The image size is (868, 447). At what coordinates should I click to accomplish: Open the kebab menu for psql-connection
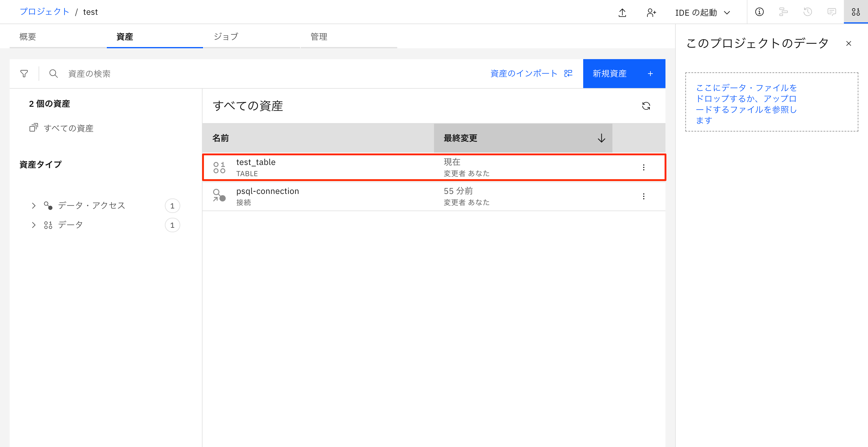click(643, 196)
